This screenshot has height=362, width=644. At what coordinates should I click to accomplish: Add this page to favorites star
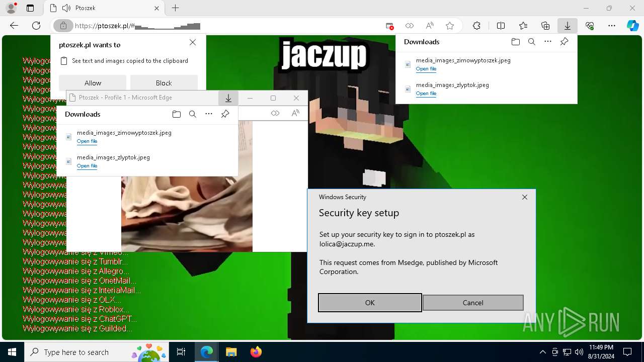[450, 26]
